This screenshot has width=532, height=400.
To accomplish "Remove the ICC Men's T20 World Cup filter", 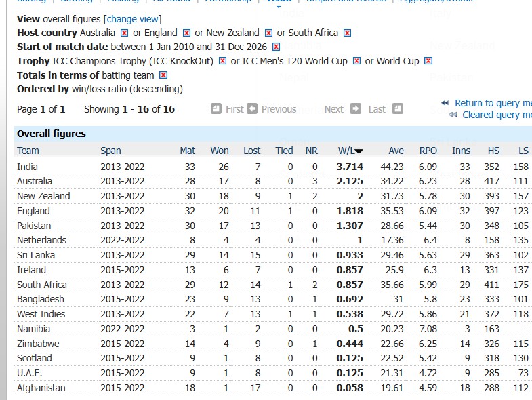I will (x=356, y=61).
